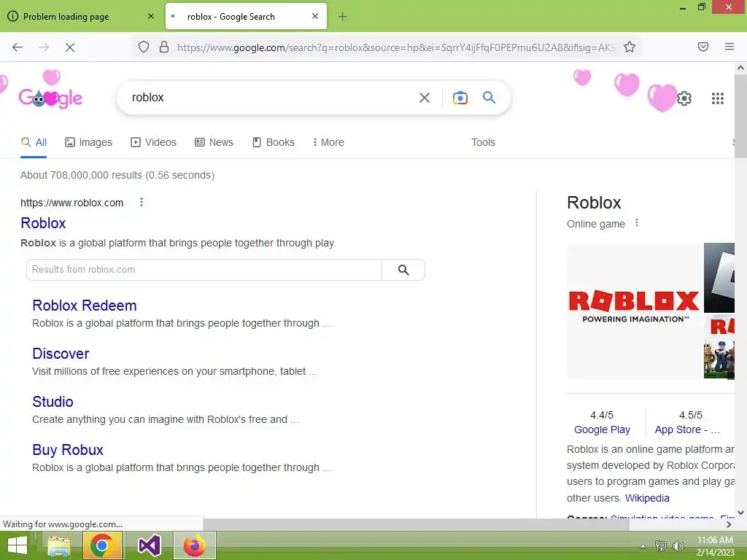This screenshot has height=560, width=747.
Task: Open the Wikipedia link in knowledge panel
Action: [647, 498]
